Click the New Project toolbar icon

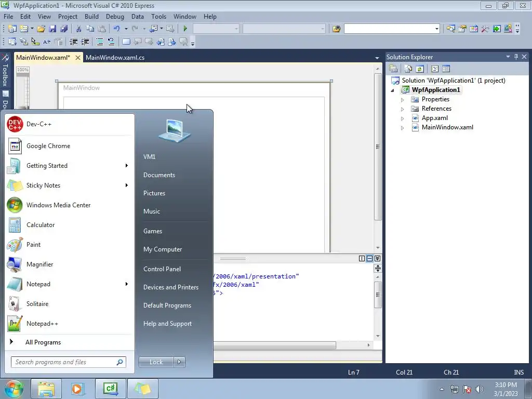12,29
